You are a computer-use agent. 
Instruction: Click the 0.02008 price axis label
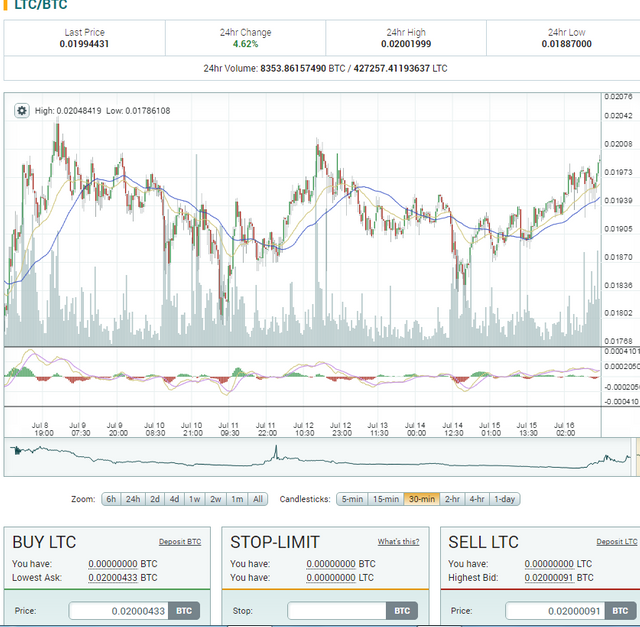(x=618, y=144)
